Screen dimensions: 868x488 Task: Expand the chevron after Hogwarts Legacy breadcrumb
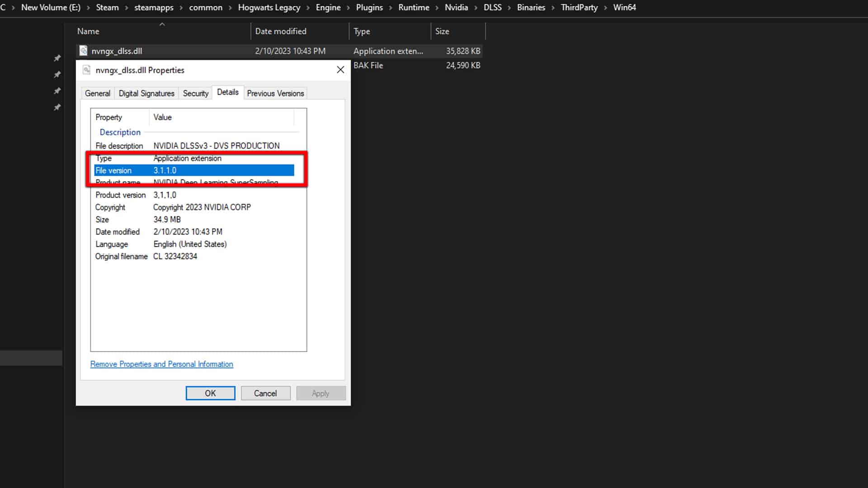point(307,7)
